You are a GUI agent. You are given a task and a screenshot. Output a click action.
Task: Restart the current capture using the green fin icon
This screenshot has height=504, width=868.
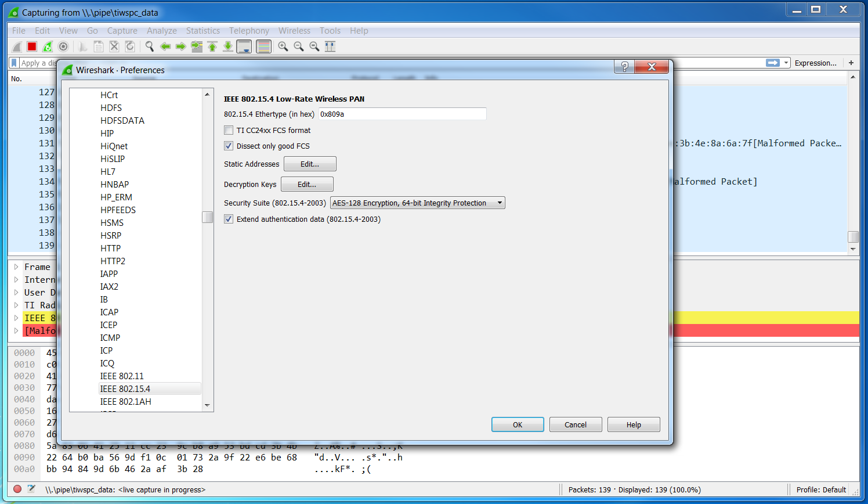coord(47,46)
